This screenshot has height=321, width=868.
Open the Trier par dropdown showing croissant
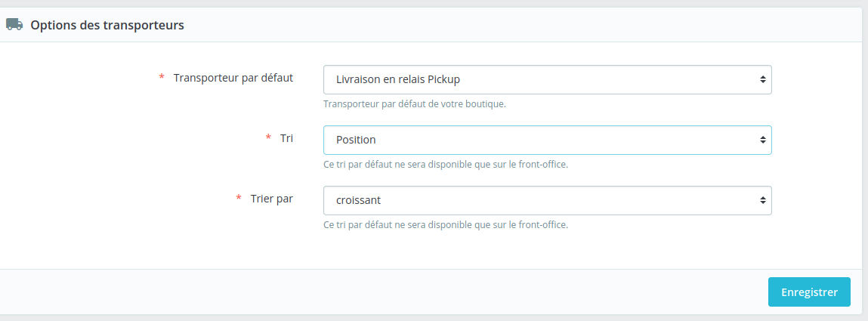coord(548,200)
